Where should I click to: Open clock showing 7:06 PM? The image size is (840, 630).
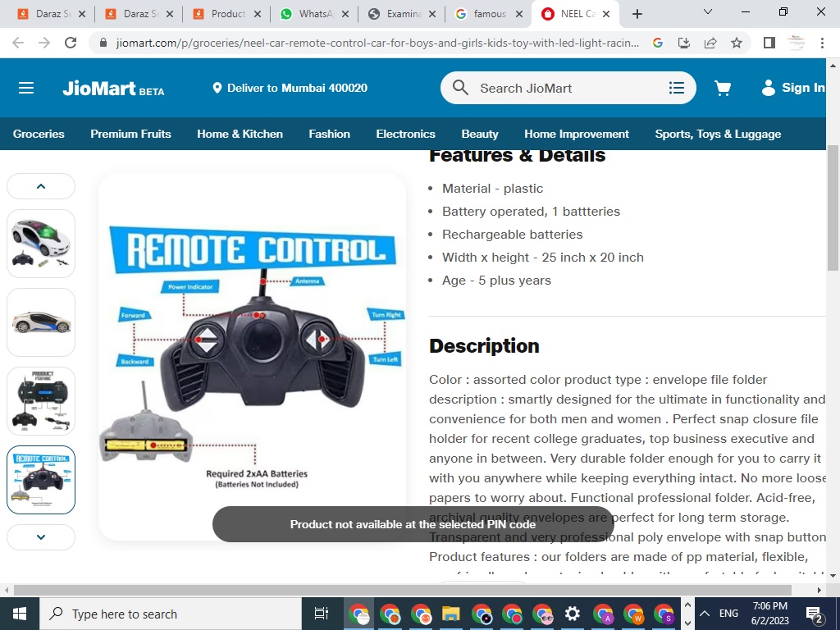point(769,614)
